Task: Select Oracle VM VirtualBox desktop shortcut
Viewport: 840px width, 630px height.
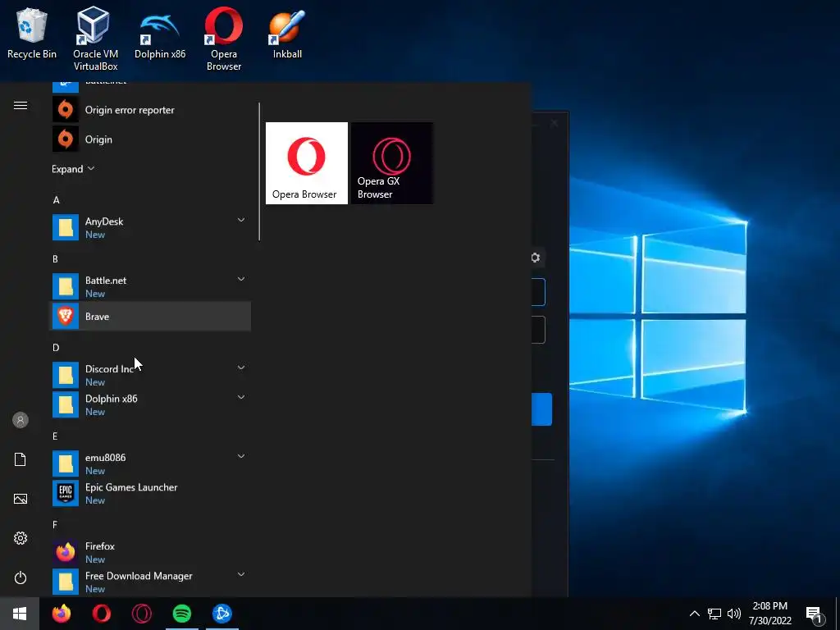Action: coord(95,39)
